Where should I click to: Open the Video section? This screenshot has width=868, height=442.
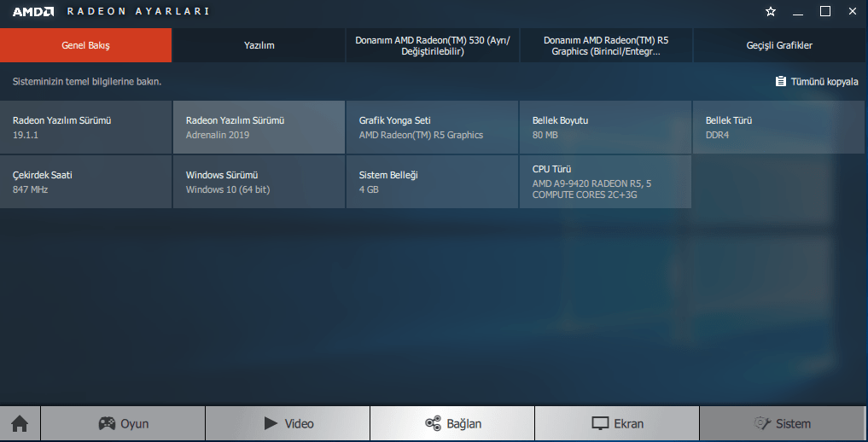click(x=288, y=424)
